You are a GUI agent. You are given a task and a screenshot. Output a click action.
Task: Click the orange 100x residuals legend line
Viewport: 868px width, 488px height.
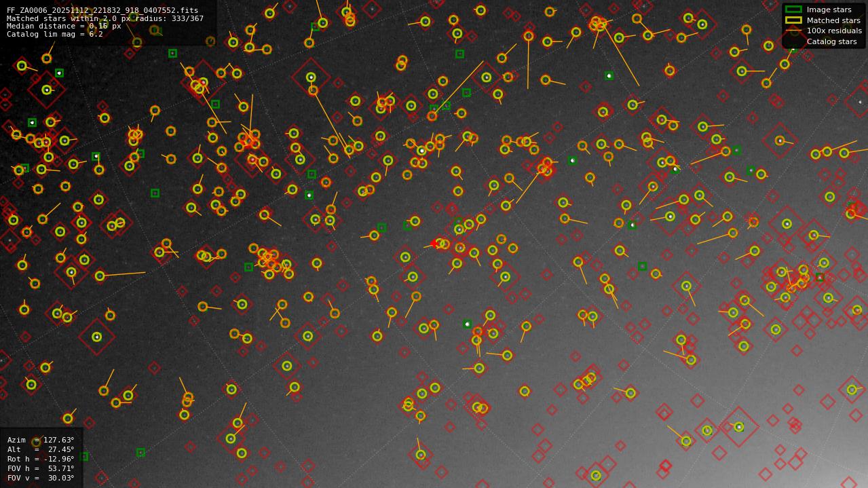tap(793, 31)
